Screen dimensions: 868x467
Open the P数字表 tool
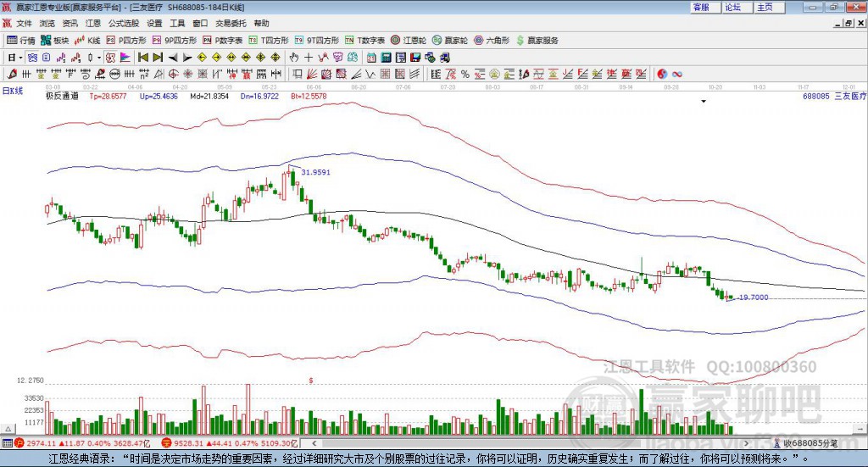[x=223, y=41]
